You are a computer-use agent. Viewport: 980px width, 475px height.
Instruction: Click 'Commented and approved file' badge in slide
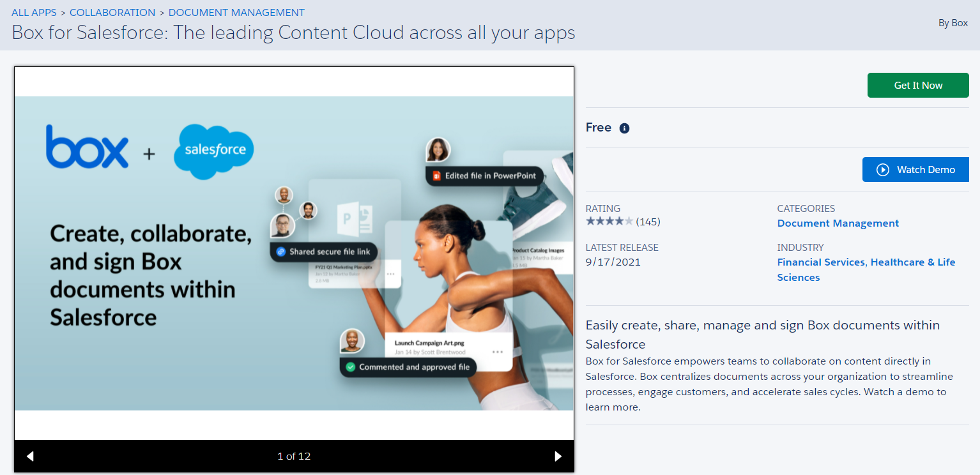408,367
